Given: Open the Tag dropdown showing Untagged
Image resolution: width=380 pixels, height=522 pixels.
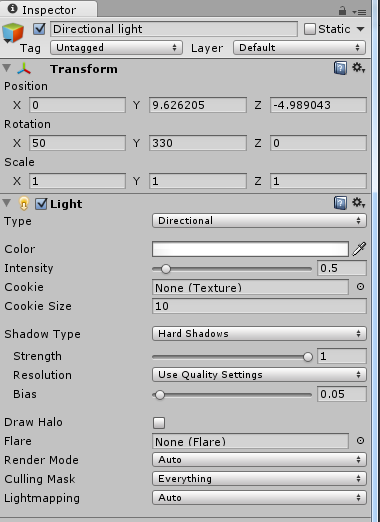Looking at the screenshot, I should [116, 48].
